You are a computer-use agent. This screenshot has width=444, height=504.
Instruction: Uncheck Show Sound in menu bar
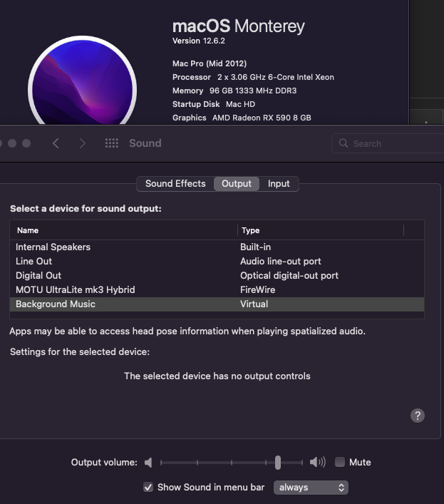point(148,487)
